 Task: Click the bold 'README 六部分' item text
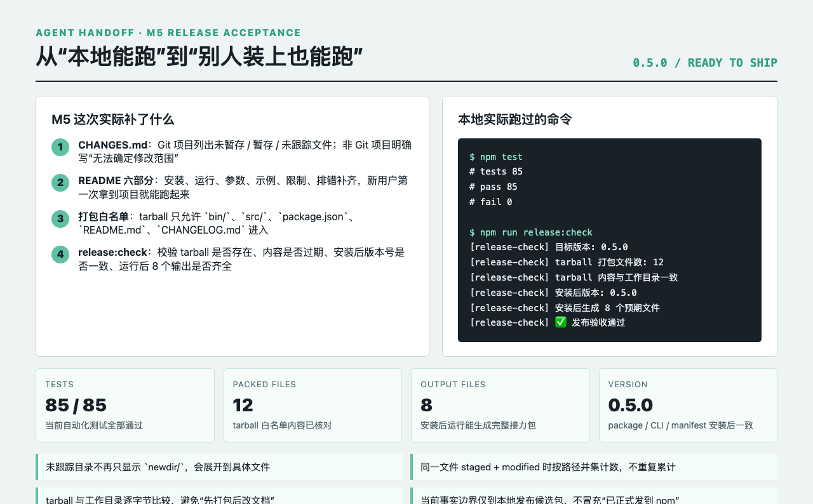116,180
